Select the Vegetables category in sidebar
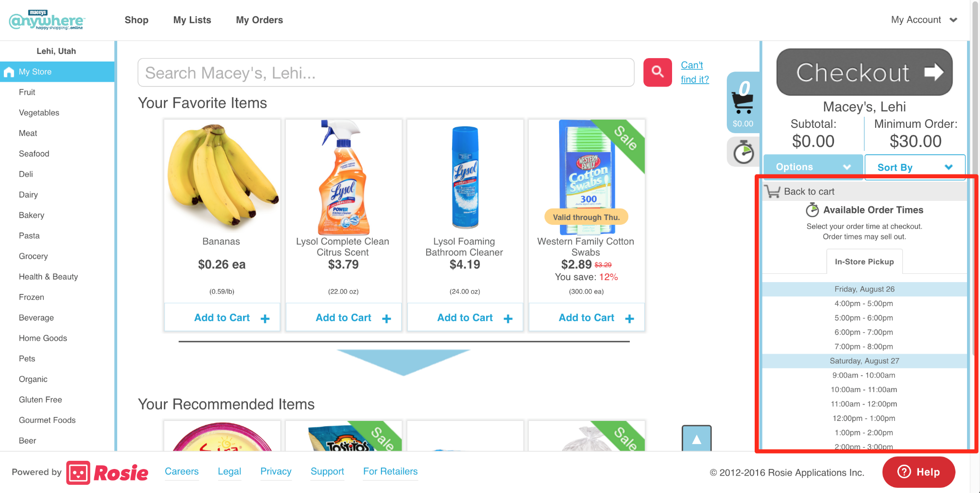 point(39,113)
